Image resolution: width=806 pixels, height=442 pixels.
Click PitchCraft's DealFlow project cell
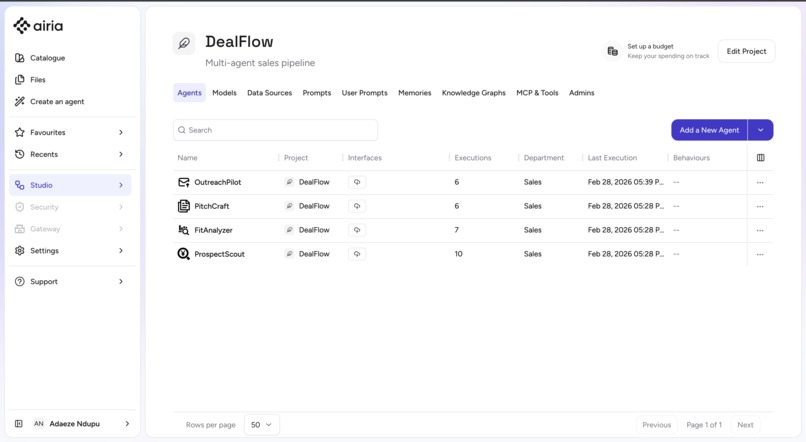pos(307,206)
